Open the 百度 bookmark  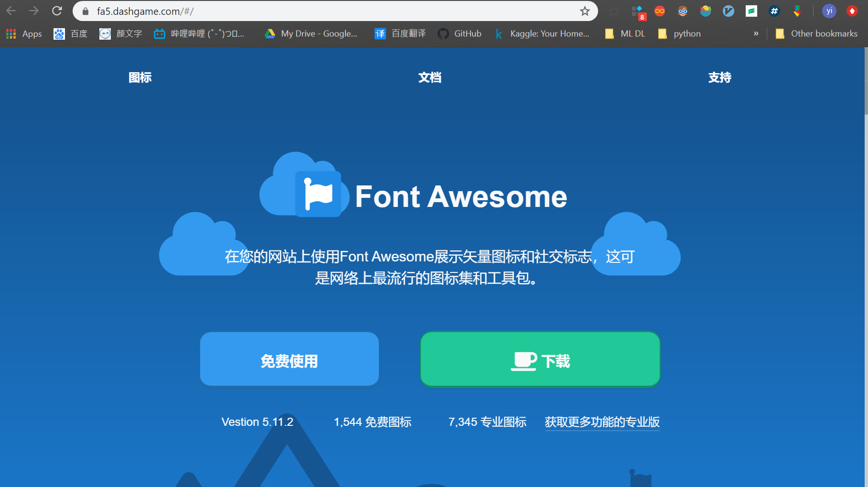(x=71, y=33)
